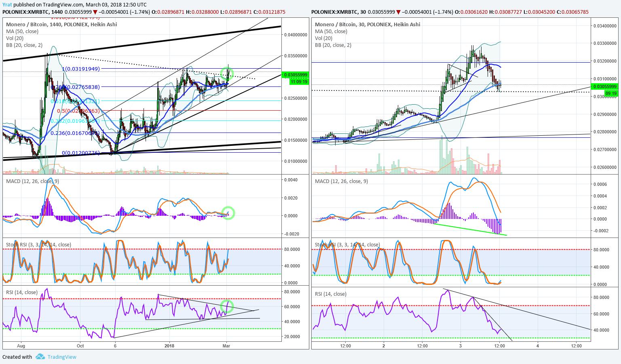The height and width of the screenshot is (364, 621).
Task: Click the MACD (12, 26, close, 9) label on the 1440 chart
Action: 32,181
